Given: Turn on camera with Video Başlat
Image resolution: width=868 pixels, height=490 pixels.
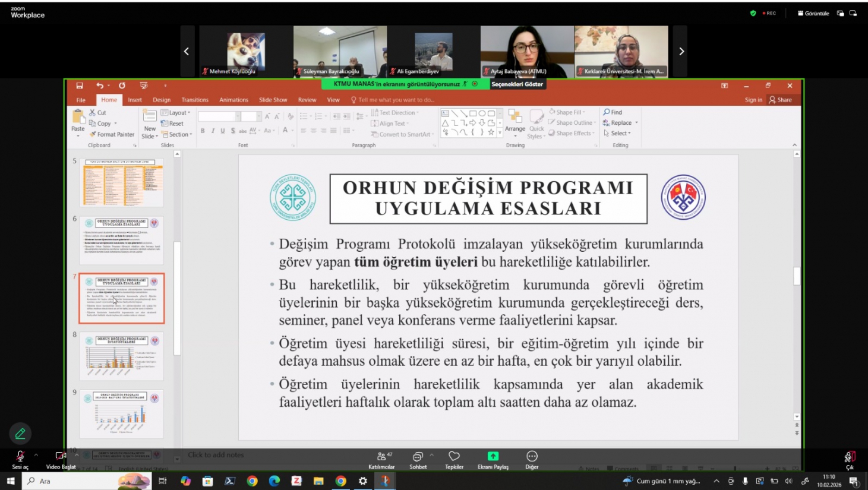Looking at the screenshot, I should 60,456.
